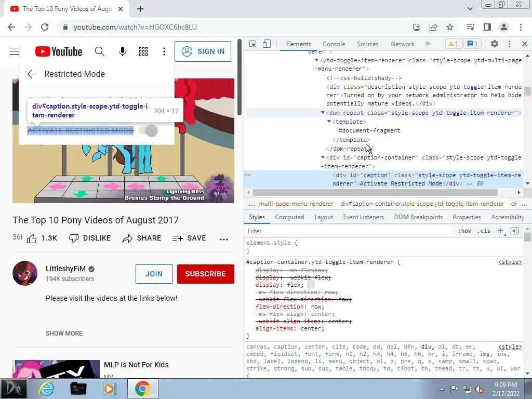This screenshot has height=399, width=532.
Task: Add new style rule plus icon
Action: tap(500, 231)
